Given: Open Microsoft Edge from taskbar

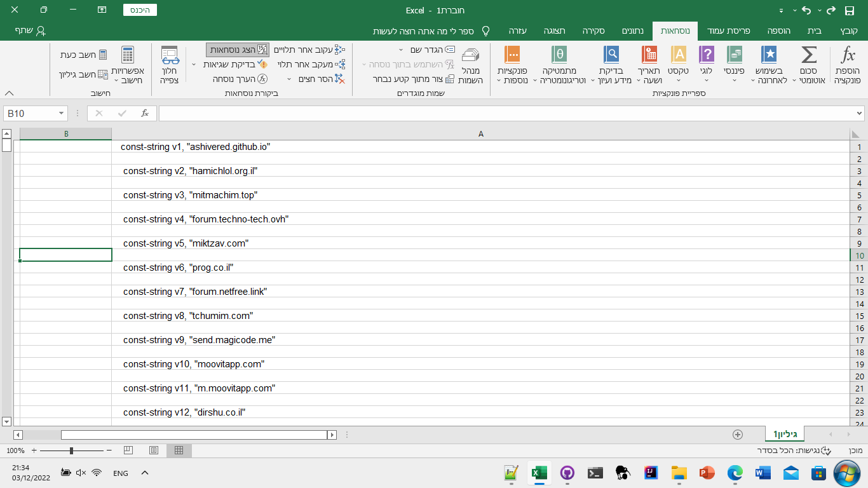Looking at the screenshot, I should 735,473.
